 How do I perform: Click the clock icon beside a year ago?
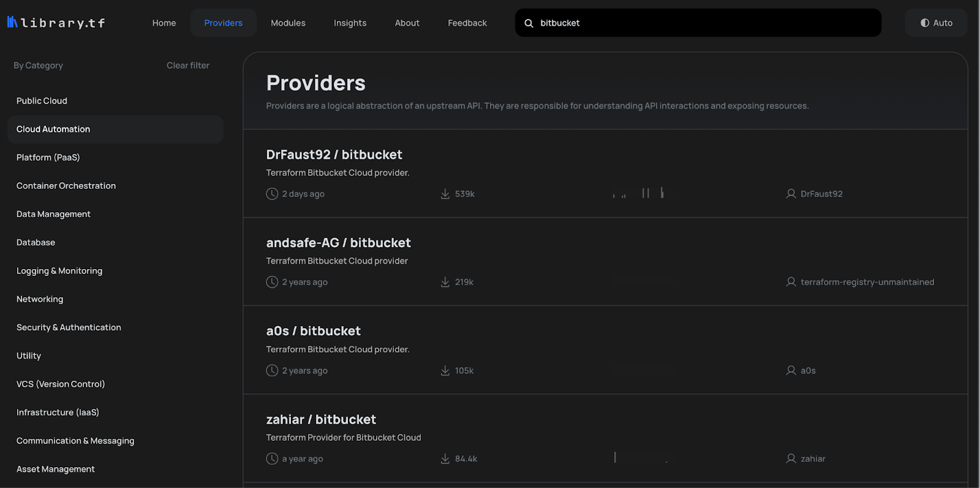pyautogui.click(x=272, y=459)
